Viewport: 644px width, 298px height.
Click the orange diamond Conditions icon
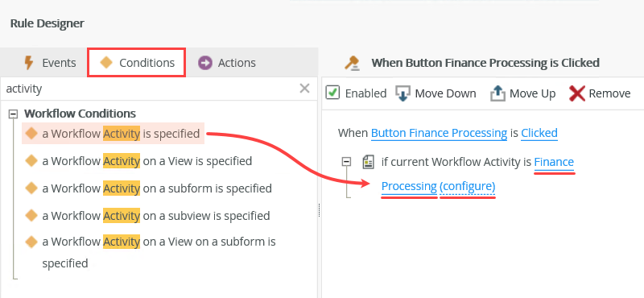pyautogui.click(x=106, y=63)
